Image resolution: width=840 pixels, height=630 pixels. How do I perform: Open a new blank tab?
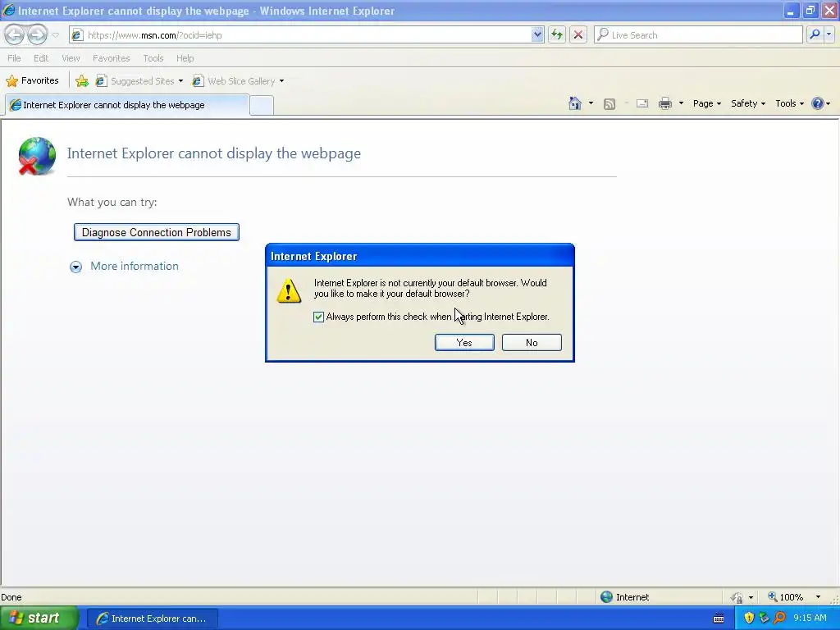[262, 106]
